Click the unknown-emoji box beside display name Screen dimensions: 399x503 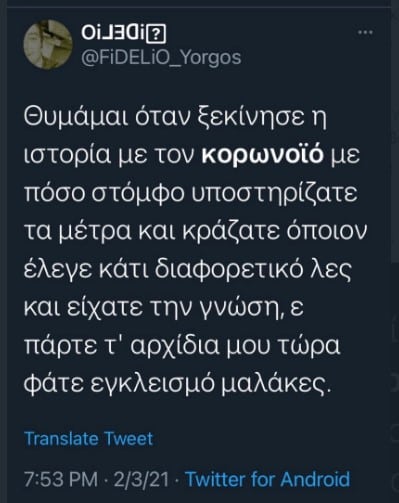[156, 34]
